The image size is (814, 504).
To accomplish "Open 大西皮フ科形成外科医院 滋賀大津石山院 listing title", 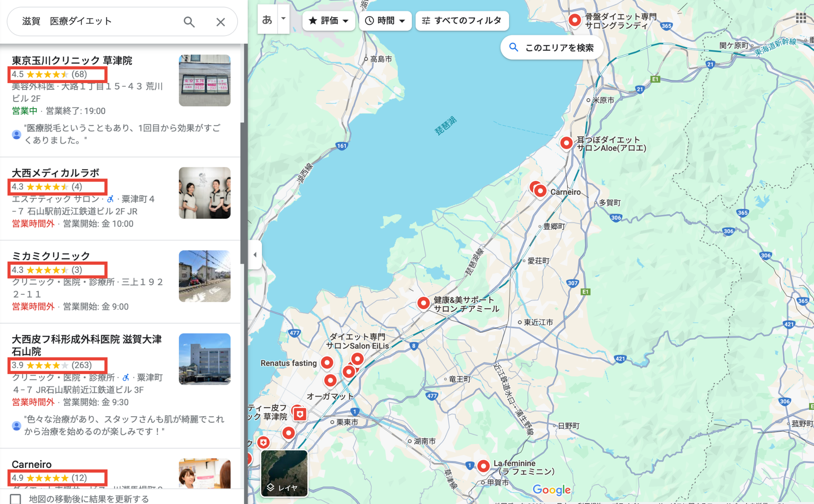I will [x=87, y=345].
